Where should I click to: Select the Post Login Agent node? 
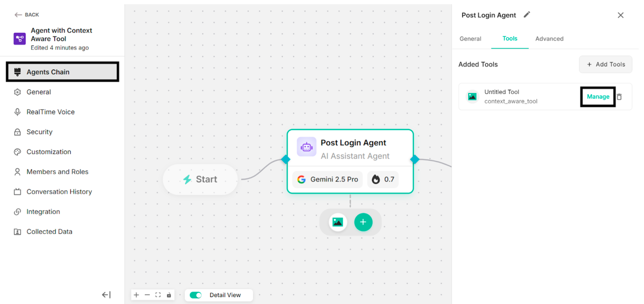350,161
